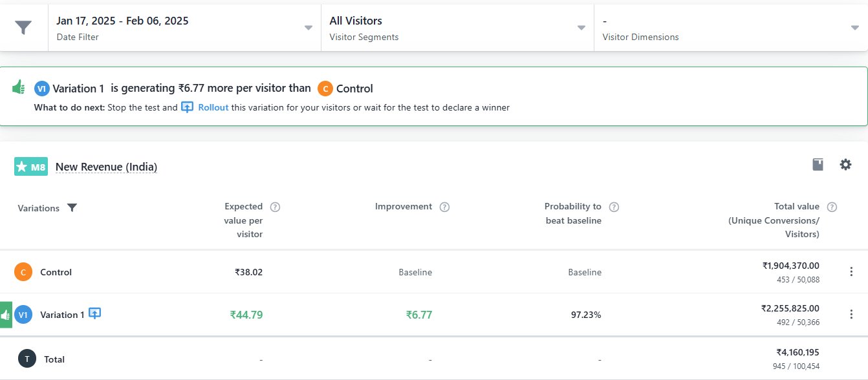The height and width of the screenshot is (380, 868).
Task: Open metric settings gear icon
Action: 845,165
